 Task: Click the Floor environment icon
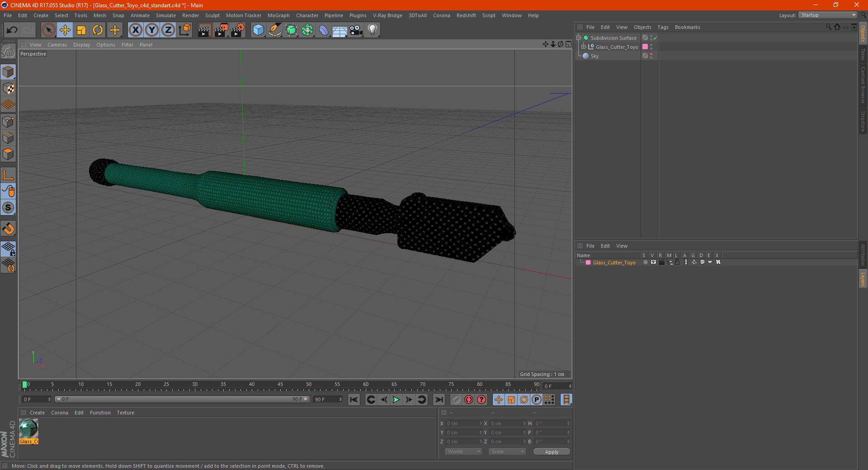[x=340, y=30]
